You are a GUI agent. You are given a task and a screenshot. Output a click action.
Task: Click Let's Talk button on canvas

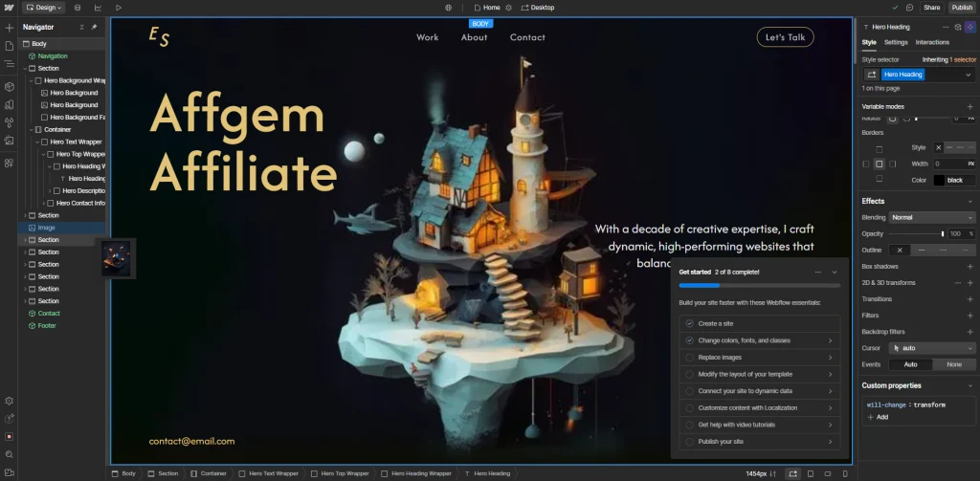click(x=785, y=37)
